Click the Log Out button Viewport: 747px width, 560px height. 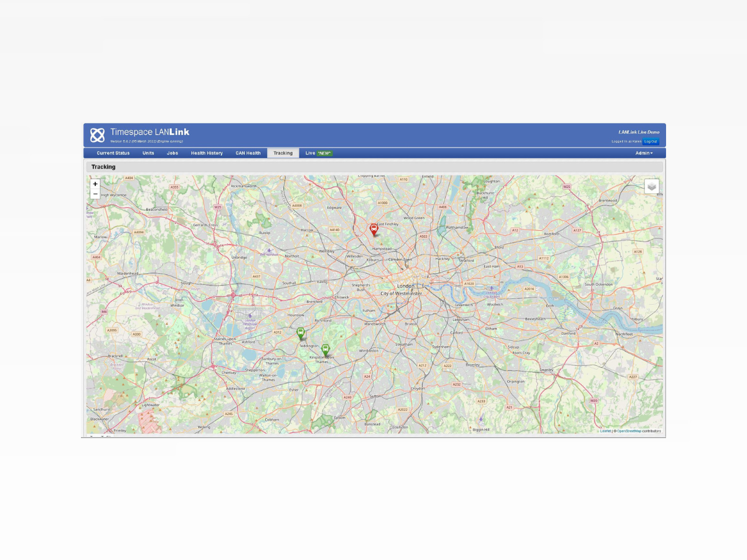(x=651, y=141)
